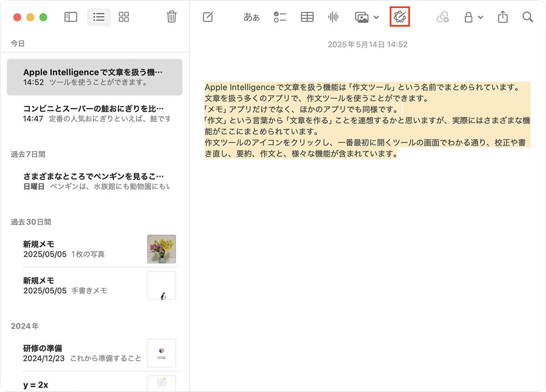Close the Notes window

17,18
